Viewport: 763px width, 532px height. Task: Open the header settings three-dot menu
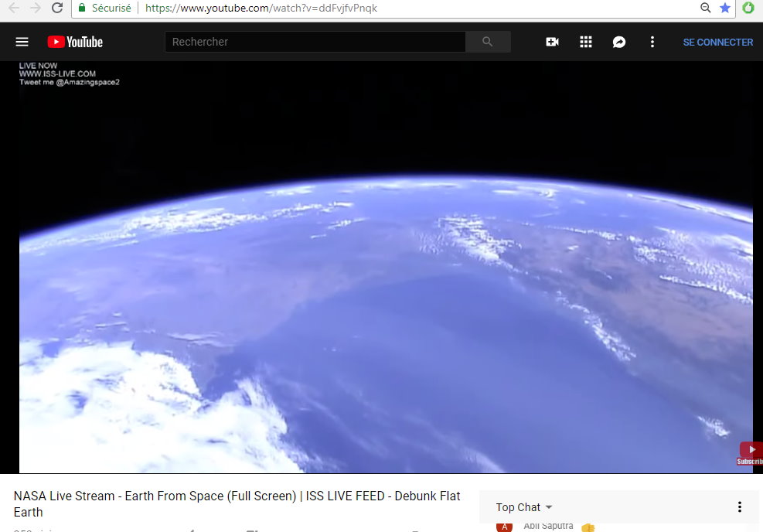pyautogui.click(x=652, y=42)
